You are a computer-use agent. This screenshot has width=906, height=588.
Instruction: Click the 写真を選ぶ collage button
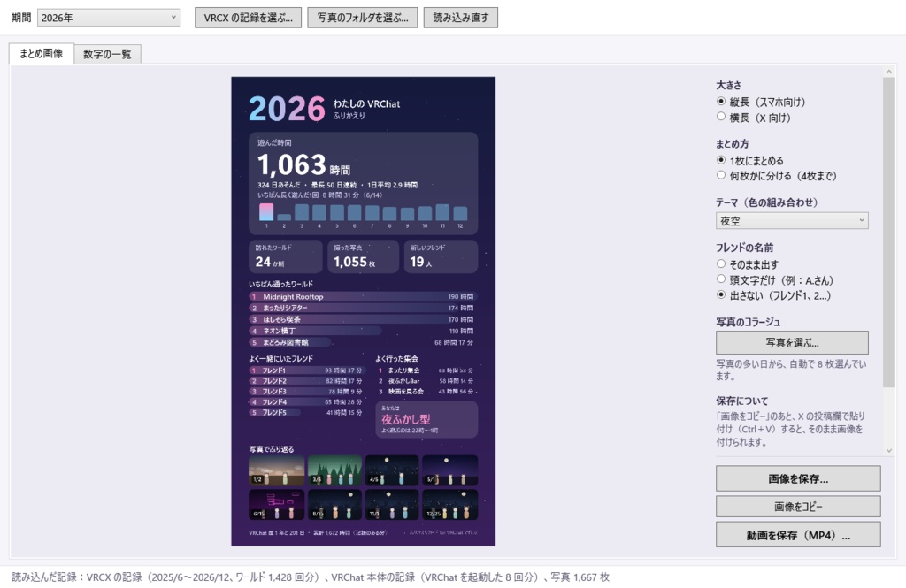[792, 342]
